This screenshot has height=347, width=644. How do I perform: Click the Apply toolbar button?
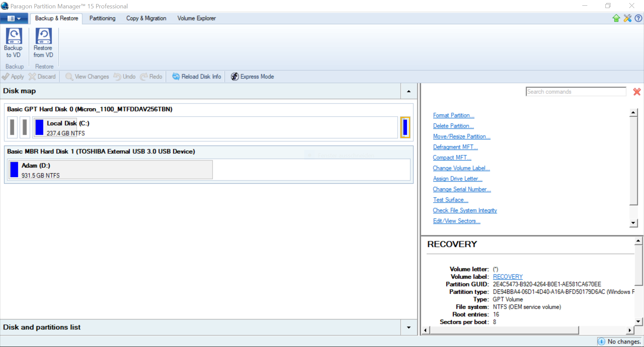tap(13, 77)
